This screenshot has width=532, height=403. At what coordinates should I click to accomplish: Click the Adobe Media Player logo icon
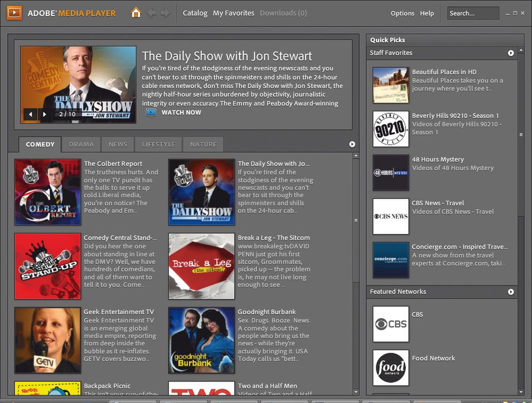(14, 13)
